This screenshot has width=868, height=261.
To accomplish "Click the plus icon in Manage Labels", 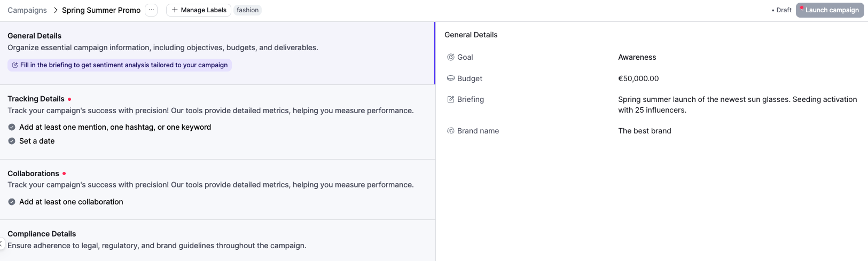I will click(x=175, y=10).
